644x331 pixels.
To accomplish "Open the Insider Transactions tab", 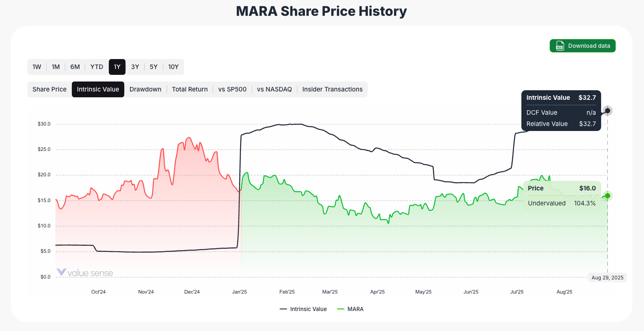I will [332, 89].
